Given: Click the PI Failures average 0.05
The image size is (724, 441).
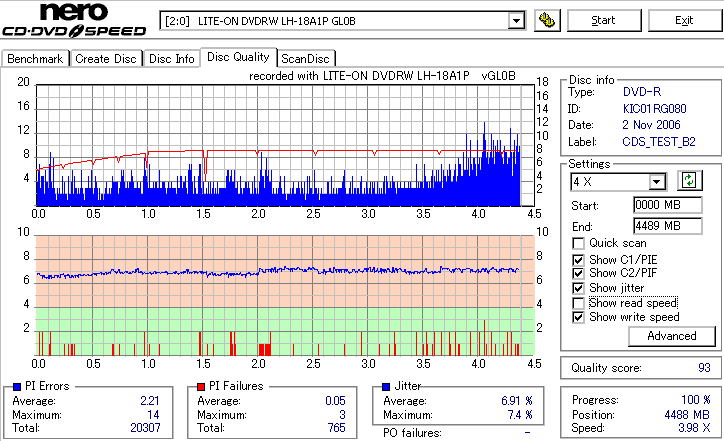Looking at the screenshot, I should (x=335, y=401).
